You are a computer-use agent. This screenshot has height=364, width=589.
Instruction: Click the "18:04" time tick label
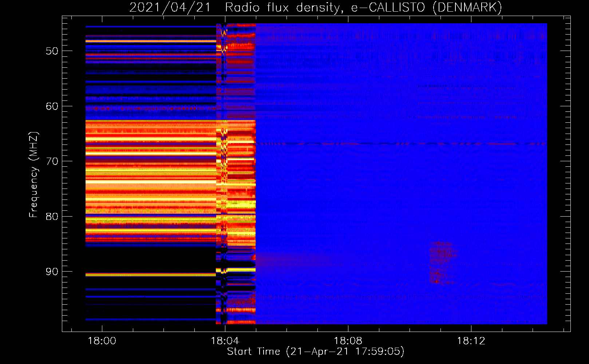tap(225, 341)
